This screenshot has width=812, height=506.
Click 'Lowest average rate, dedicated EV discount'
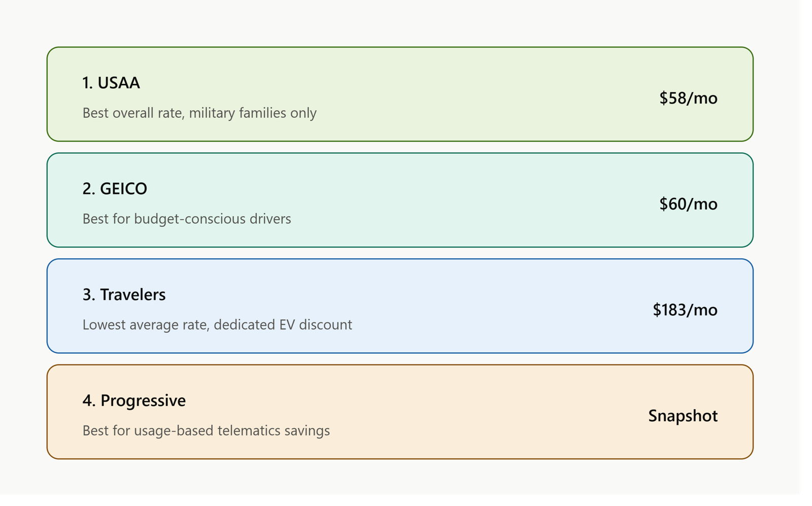point(217,325)
